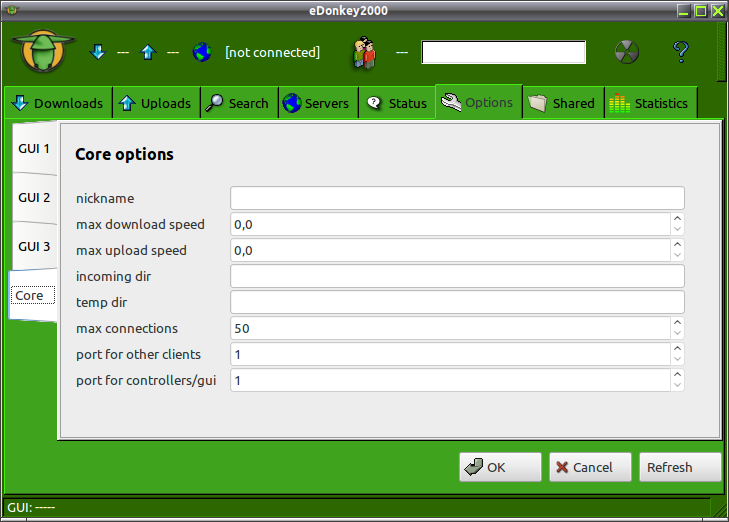Increase port for controllers/gui value
The image size is (729, 522).
677,375
